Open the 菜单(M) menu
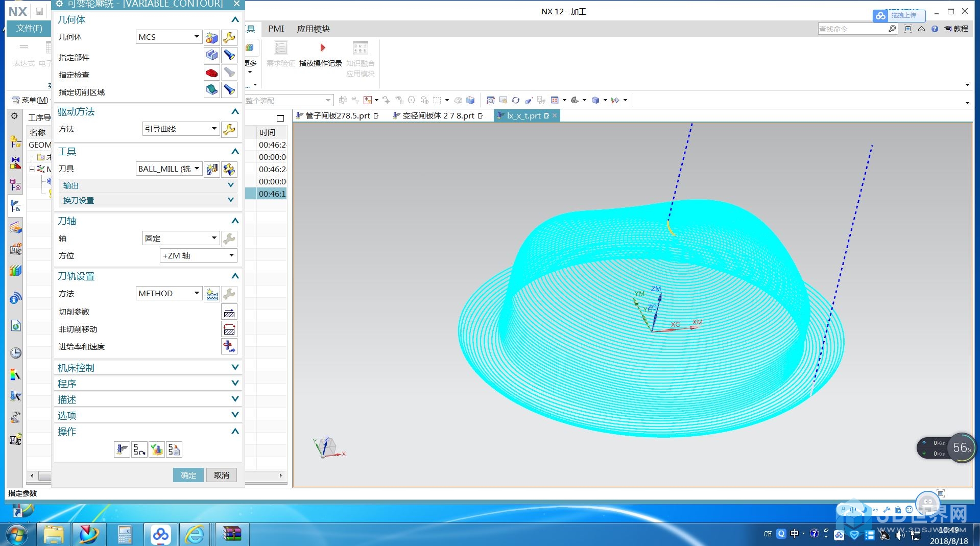This screenshot has height=546, width=980. [x=30, y=100]
